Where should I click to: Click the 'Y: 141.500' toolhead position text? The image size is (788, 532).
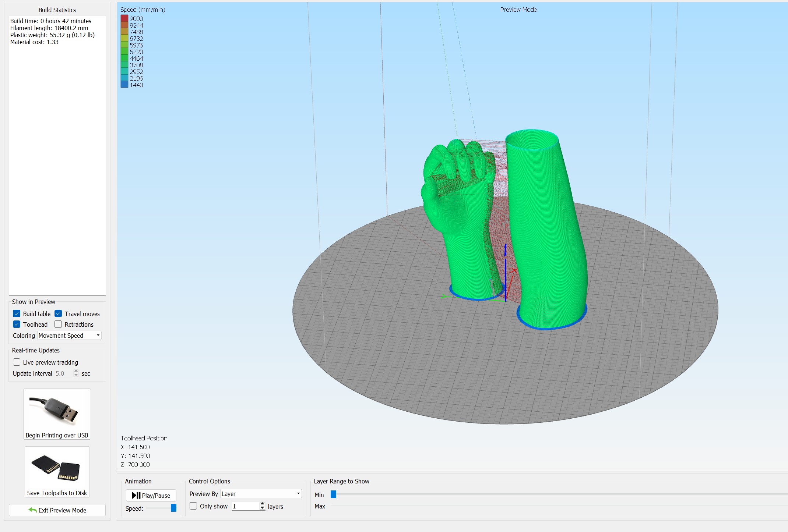click(135, 456)
